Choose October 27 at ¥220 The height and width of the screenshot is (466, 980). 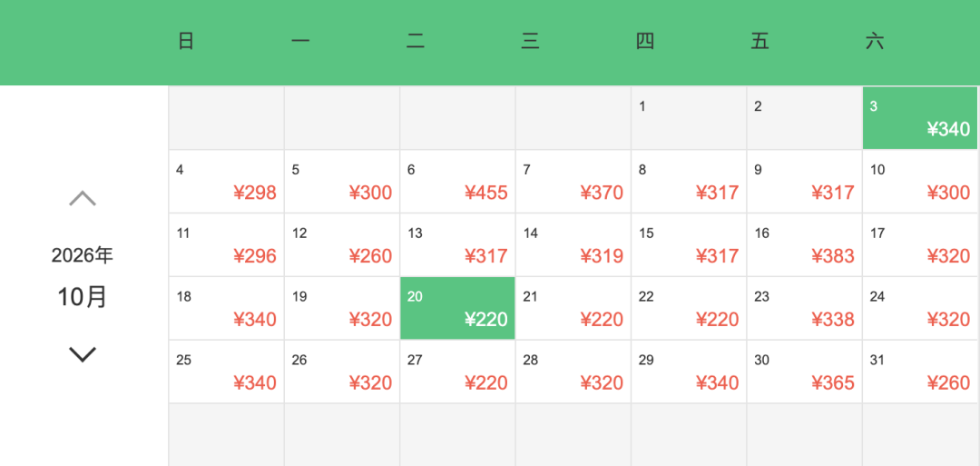pyautogui.click(x=457, y=372)
